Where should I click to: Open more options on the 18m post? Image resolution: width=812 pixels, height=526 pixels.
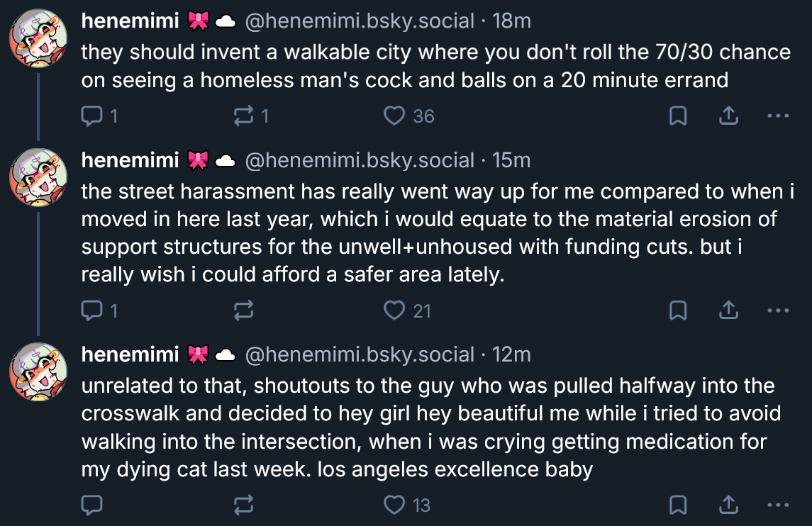click(x=778, y=116)
